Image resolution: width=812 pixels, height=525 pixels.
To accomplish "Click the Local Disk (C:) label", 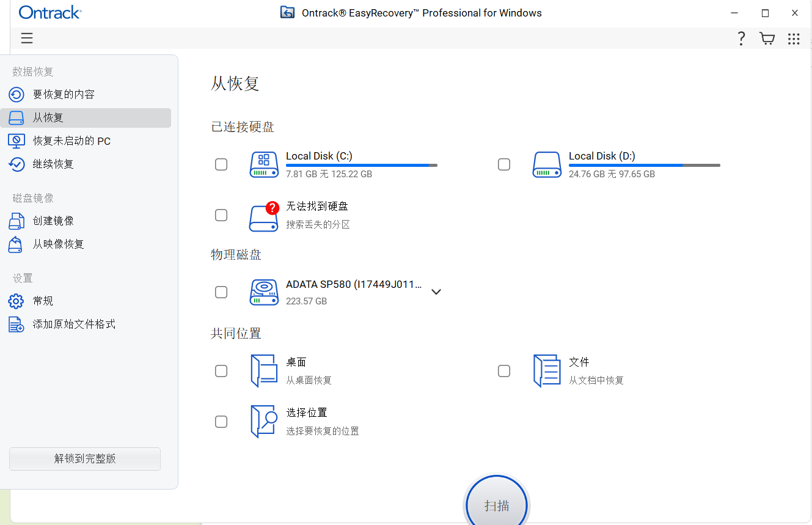I will [x=319, y=156].
